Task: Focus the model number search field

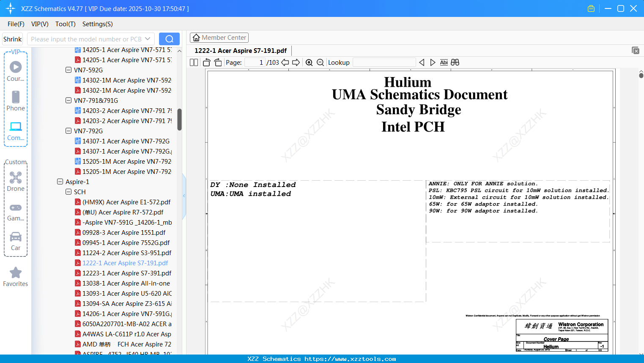Action: pos(86,39)
